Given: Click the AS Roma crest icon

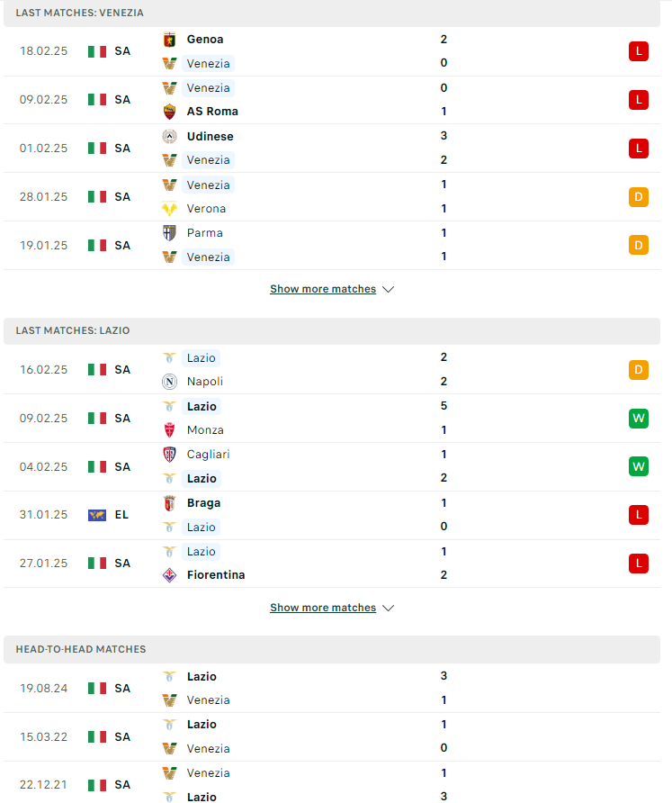Looking at the screenshot, I should click(x=169, y=112).
